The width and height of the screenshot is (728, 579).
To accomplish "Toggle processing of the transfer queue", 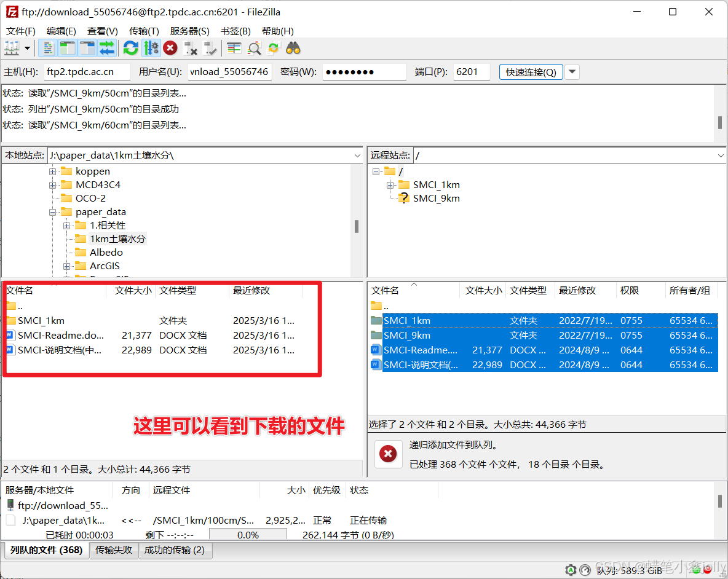I will [x=151, y=48].
